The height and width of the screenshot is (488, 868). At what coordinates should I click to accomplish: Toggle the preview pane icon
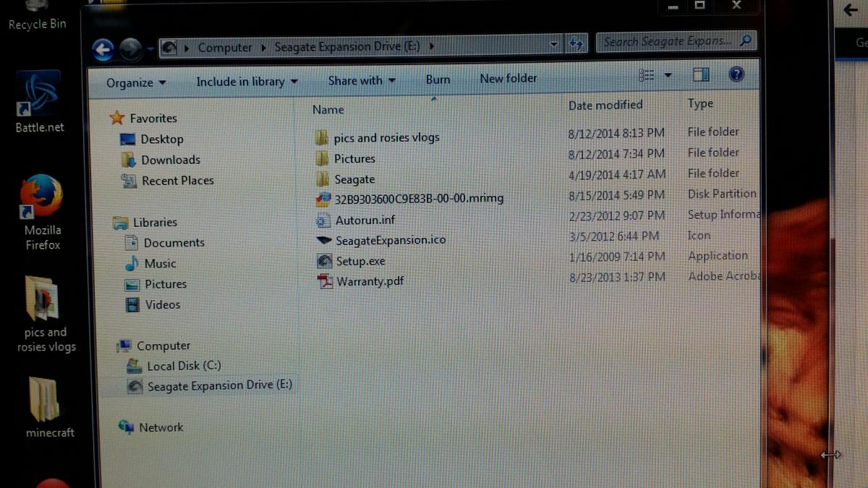[x=701, y=74]
